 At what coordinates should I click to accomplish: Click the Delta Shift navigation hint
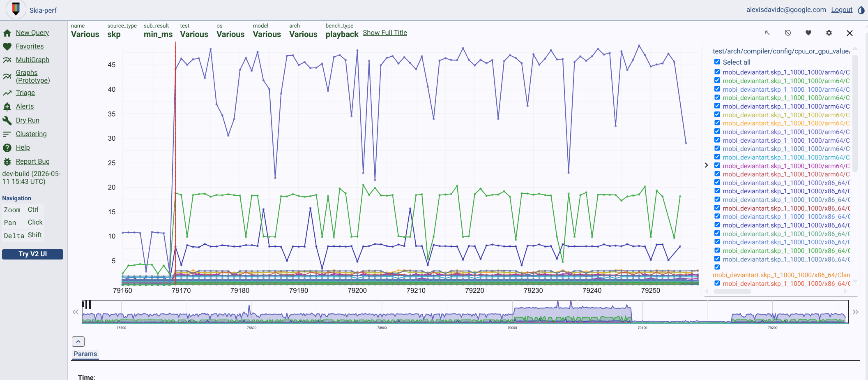(x=23, y=235)
